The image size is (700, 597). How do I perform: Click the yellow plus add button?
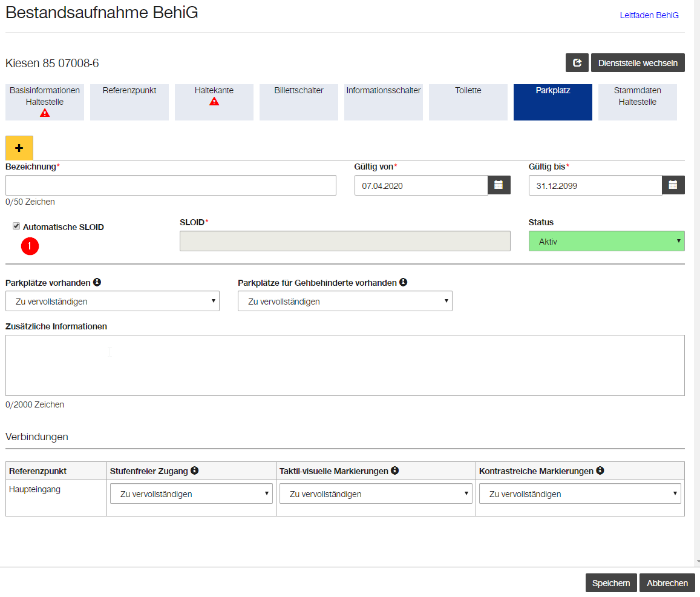click(19, 148)
